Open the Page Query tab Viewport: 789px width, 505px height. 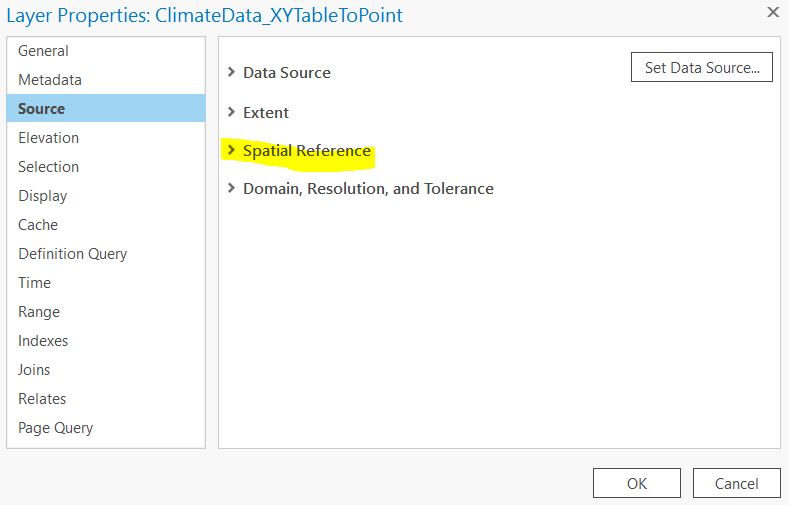coord(55,428)
